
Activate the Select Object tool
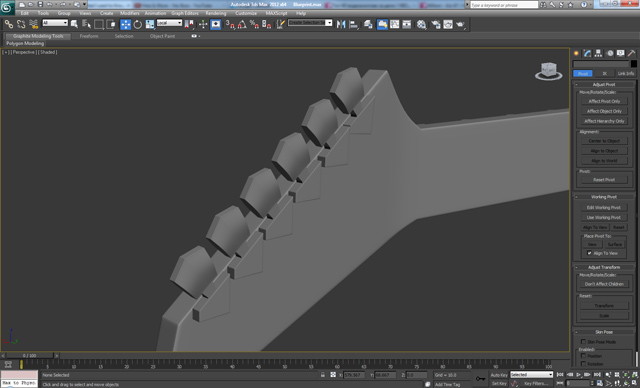[x=74, y=24]
